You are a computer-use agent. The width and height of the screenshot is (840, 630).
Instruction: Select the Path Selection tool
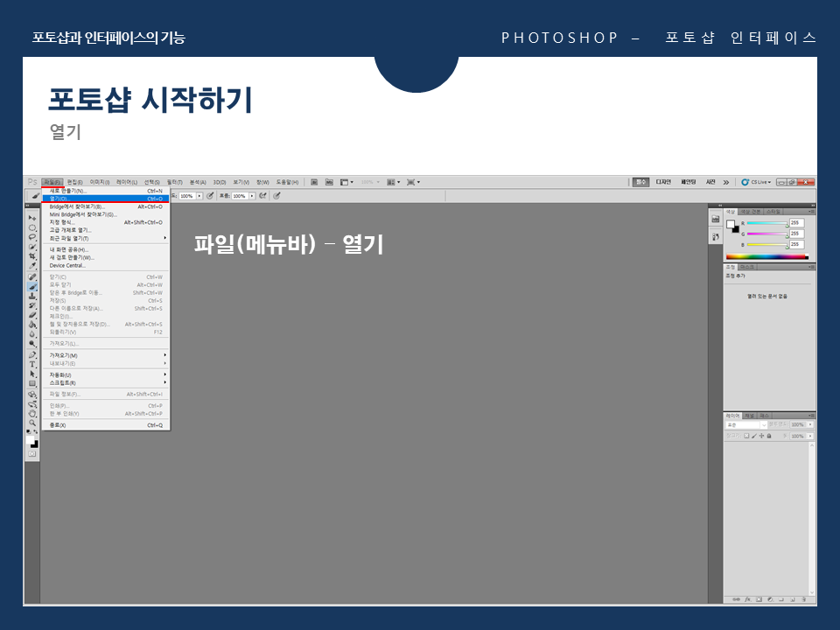pyautogui.click(x=32, y=374)
